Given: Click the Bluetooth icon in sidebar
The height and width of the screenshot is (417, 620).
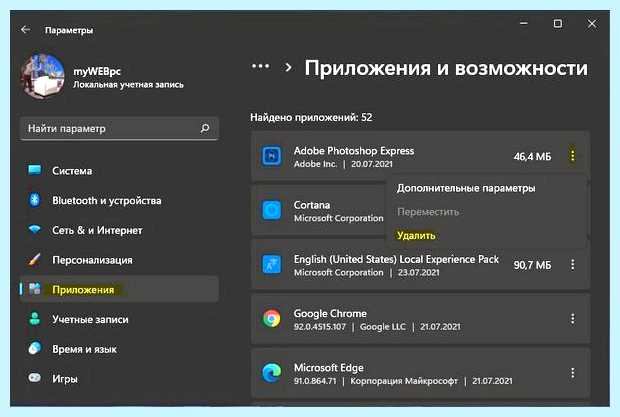Looking at the screenshot, I should click(35, 200).
